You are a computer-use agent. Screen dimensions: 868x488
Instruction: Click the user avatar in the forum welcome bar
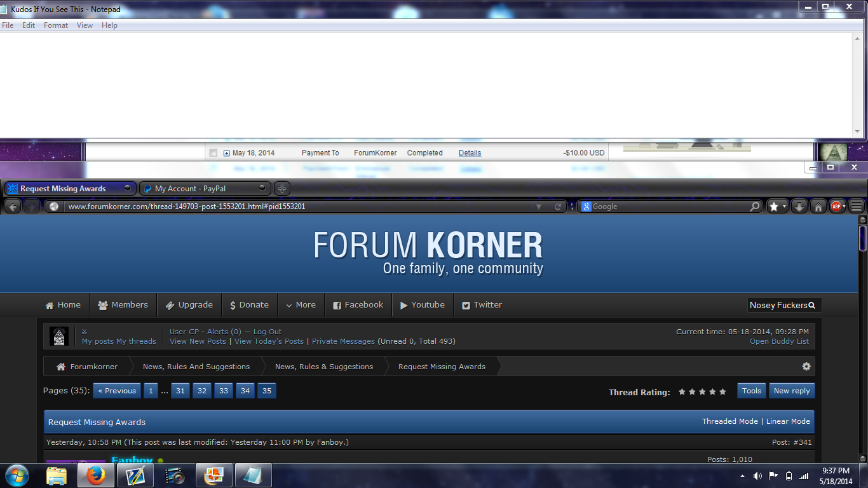59,336
